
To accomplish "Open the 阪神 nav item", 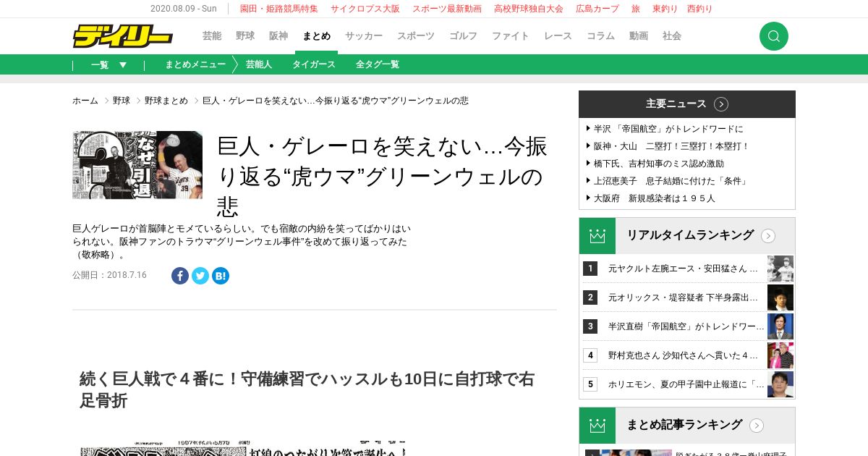I will click(x=278, y=36).
